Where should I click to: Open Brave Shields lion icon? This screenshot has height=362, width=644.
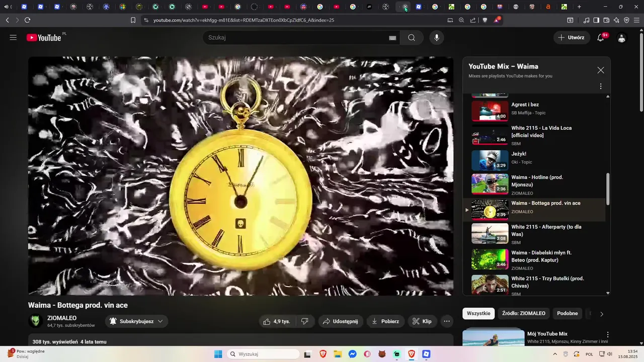[x=485, y=20]
